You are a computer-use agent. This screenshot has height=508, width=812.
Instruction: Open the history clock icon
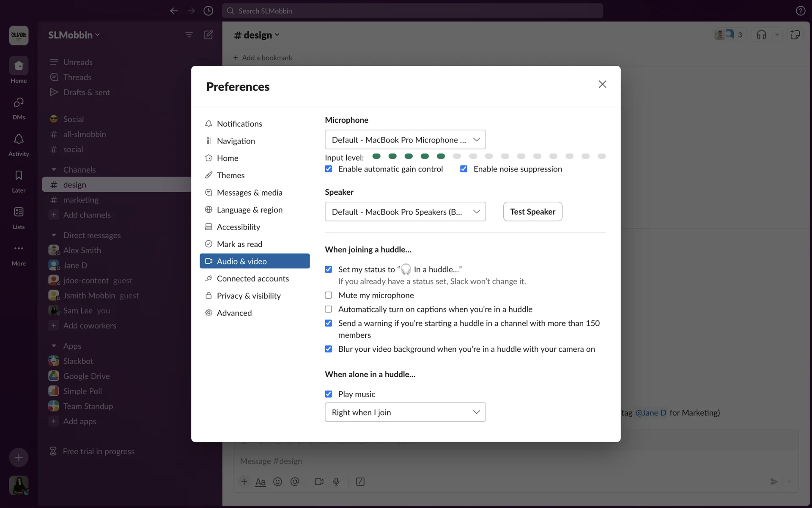[x=208, y=11]
